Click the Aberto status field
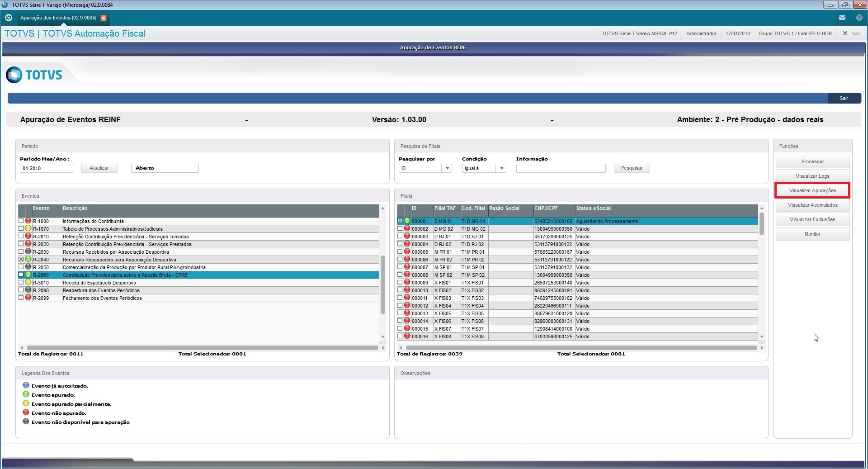Image resolution: width=868 pixels, height=469 pixels. click(x=165, y=168)
